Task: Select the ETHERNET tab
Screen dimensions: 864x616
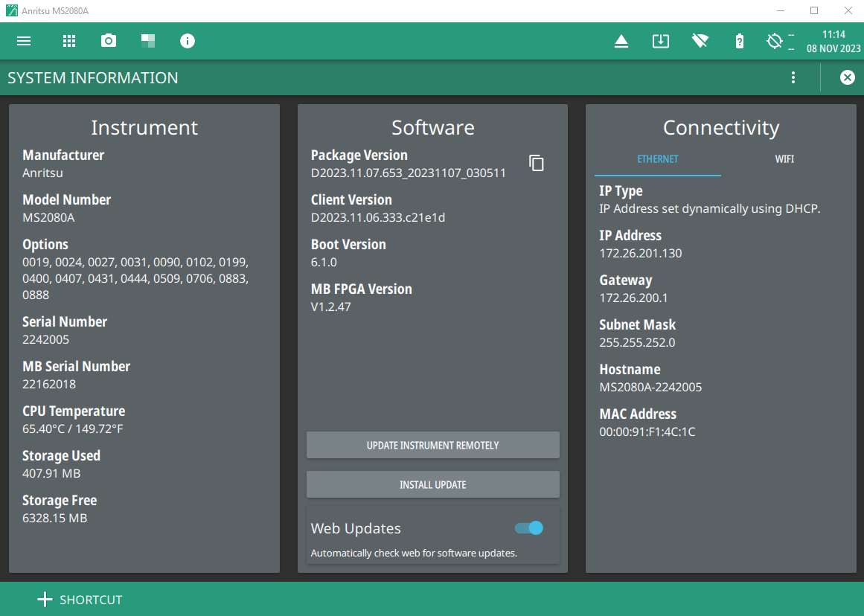Action: [x=658, y=159]
